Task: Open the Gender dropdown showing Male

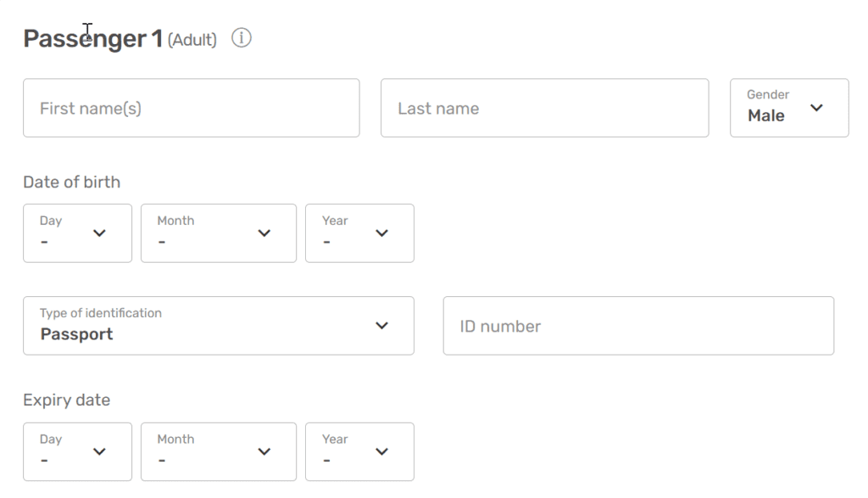Action: [x=789, y=108]
